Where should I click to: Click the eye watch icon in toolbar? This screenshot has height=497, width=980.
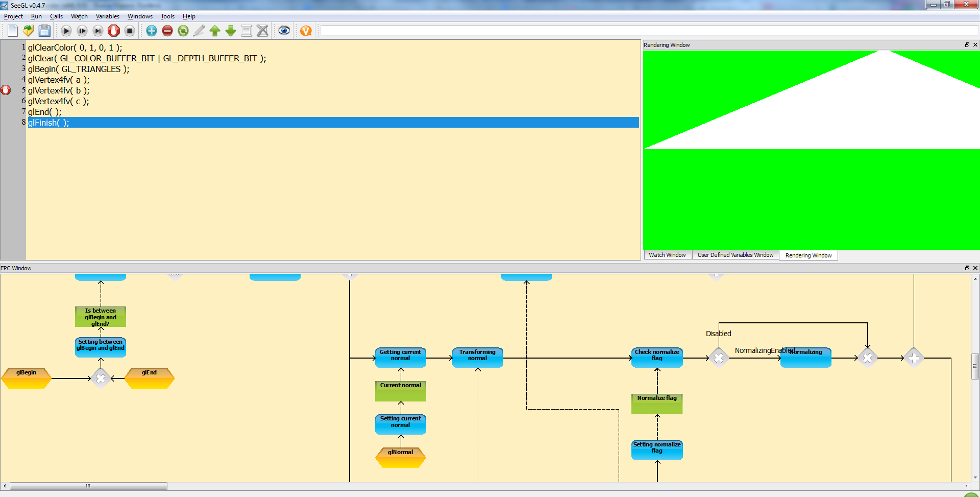tap(284, 31)
